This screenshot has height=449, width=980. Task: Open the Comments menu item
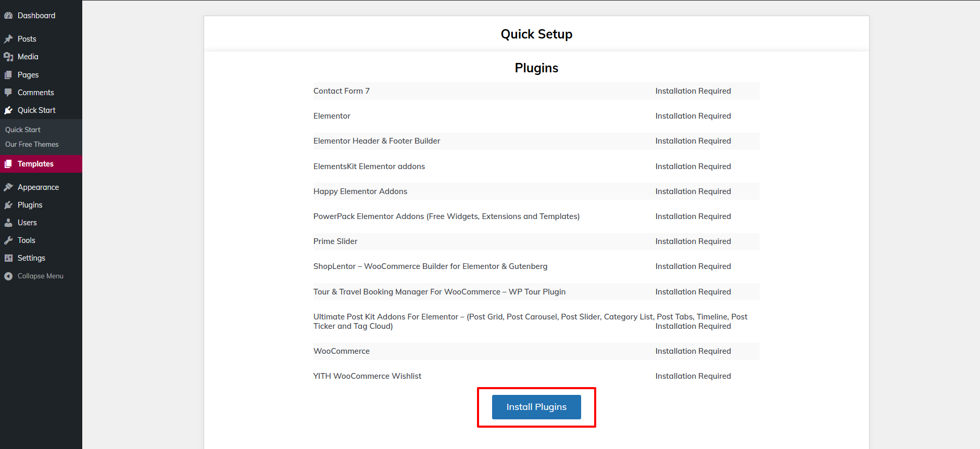point(41,93)
